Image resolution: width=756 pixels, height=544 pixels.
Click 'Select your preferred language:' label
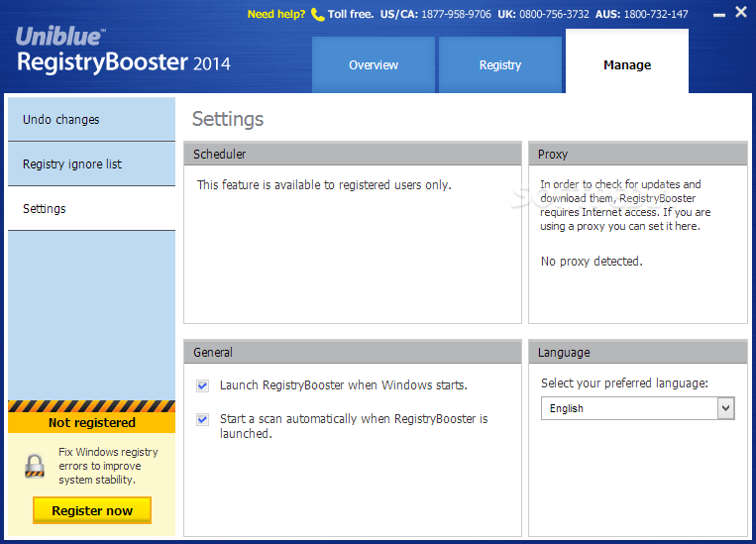click(624, 383)
